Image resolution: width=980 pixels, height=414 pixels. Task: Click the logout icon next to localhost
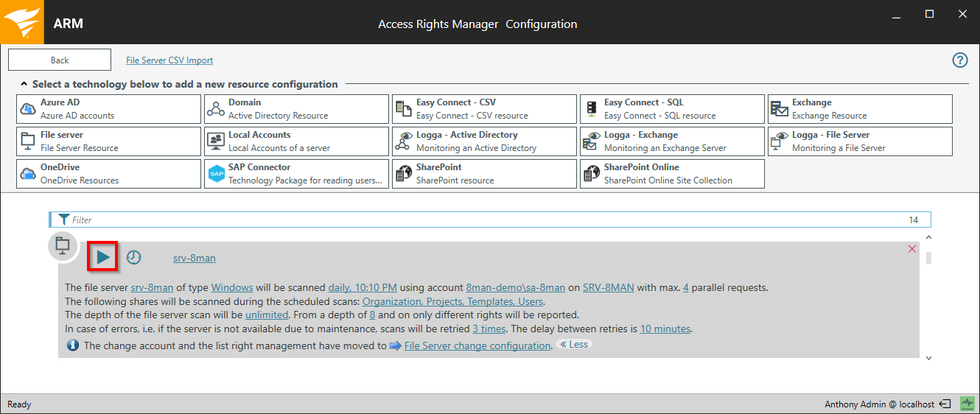pyautogui.click(x=945, y=404)
